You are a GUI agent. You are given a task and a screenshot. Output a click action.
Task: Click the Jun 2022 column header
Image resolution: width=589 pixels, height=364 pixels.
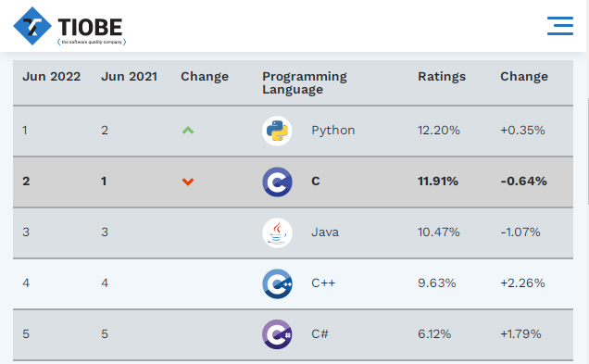[x=52, y=77]
